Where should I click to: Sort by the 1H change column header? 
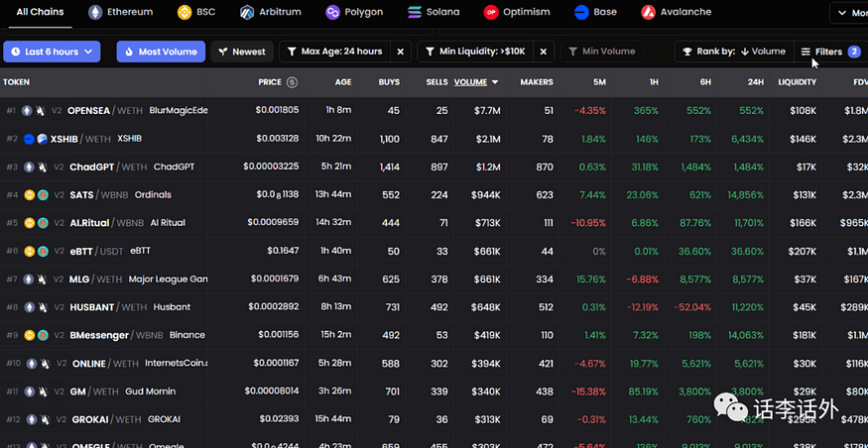coord(654,82)
